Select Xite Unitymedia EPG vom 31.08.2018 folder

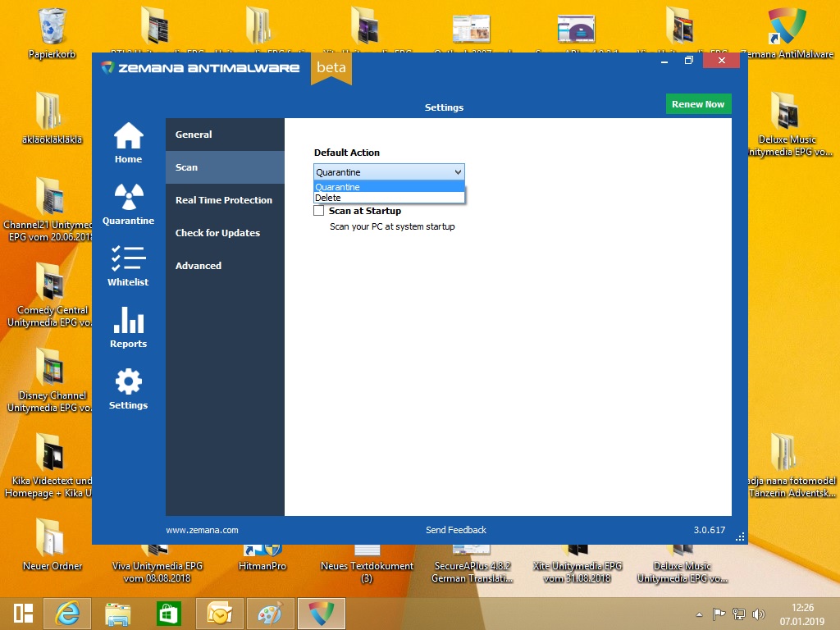coord(577,565)
